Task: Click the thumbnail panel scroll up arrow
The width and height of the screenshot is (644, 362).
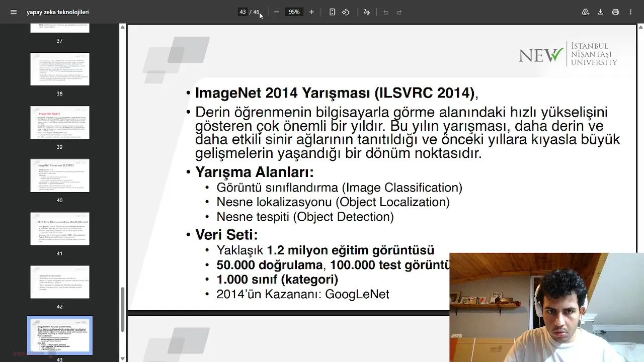Action: pos(122,27)
